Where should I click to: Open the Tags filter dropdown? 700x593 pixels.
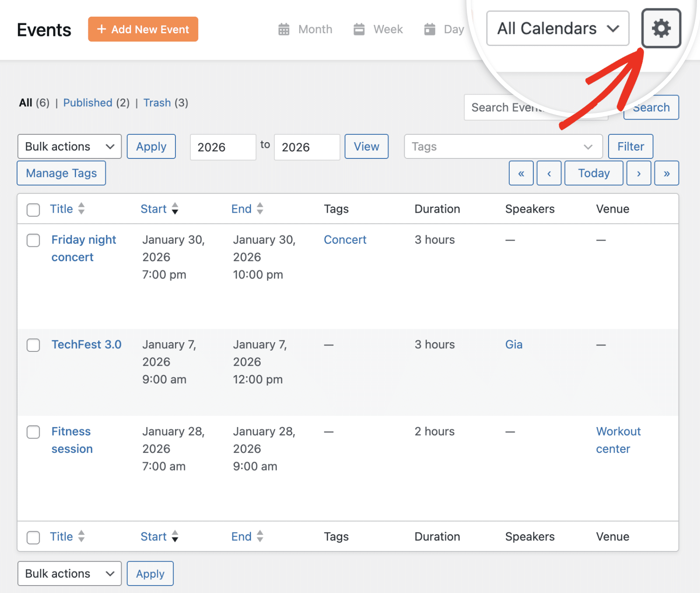pos(503,147)
